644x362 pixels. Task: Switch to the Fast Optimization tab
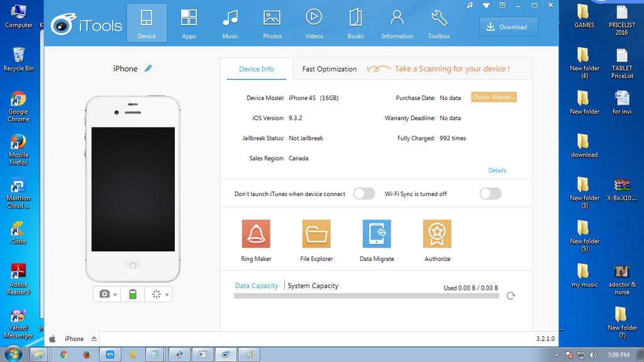click(329, 69)
